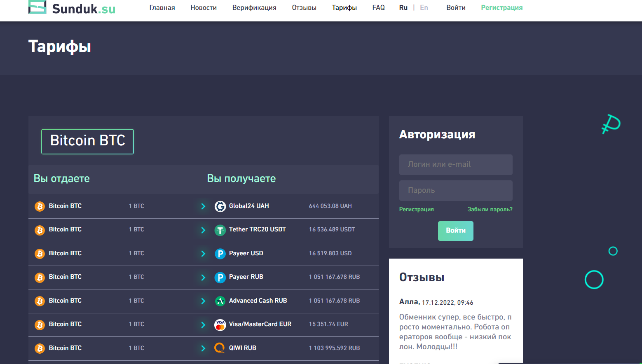This screenshot has width=642, height=364.
Task: Click Bitcoin icon in Global24 UAH row
Action: click(40, 206)
